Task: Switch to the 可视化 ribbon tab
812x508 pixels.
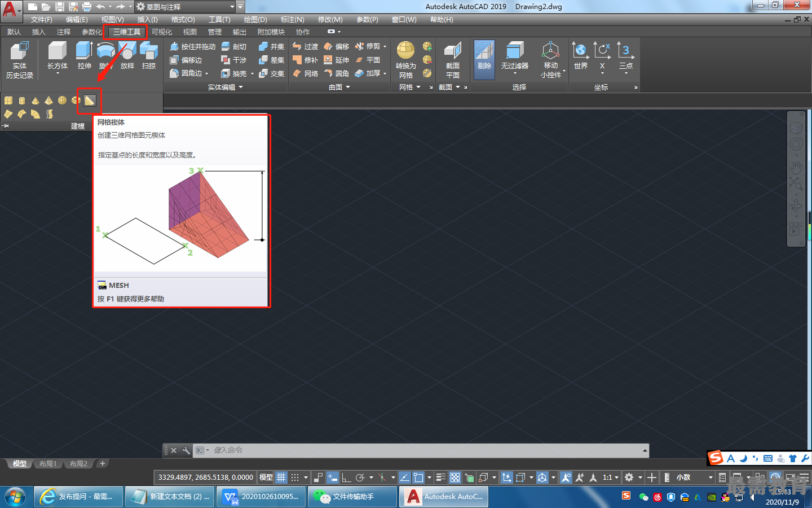Action: pos(162,32)
